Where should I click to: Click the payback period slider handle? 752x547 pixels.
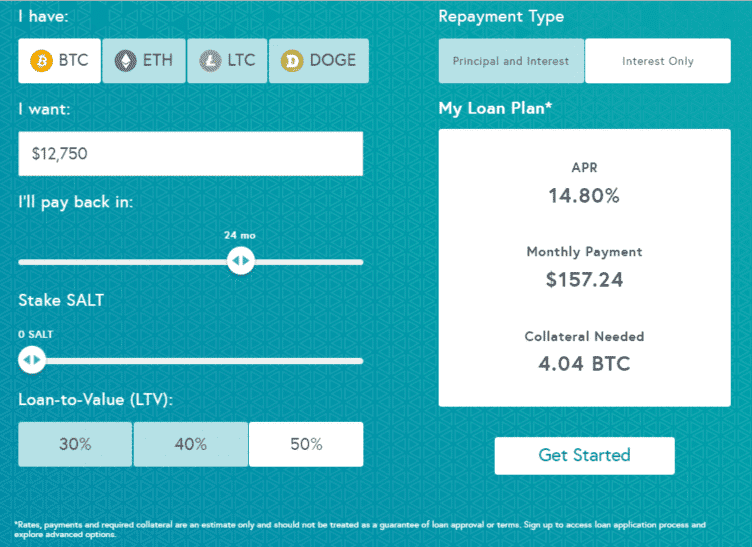tap(240, 262)
